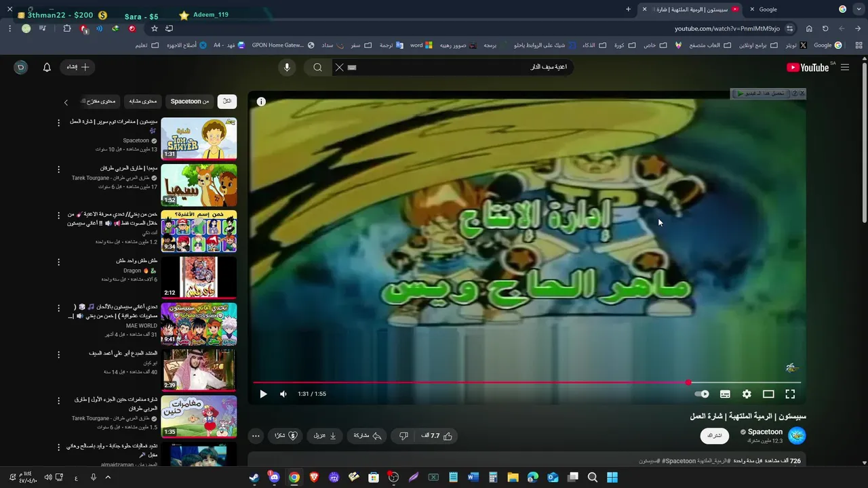Image resolution: width=868 pixels, height=488 pixels.
Task: Open Steam from taskbar
Action: pos(254,477)
